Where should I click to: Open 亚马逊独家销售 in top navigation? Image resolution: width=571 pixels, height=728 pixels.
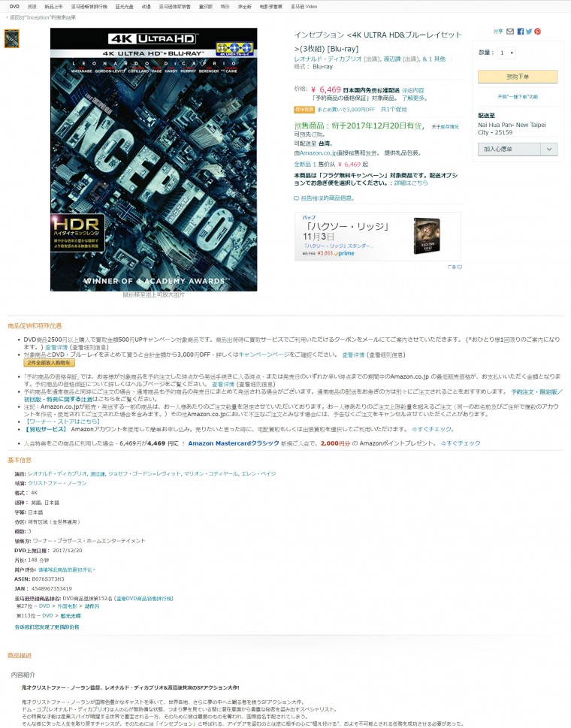click(x=174, y=7)
